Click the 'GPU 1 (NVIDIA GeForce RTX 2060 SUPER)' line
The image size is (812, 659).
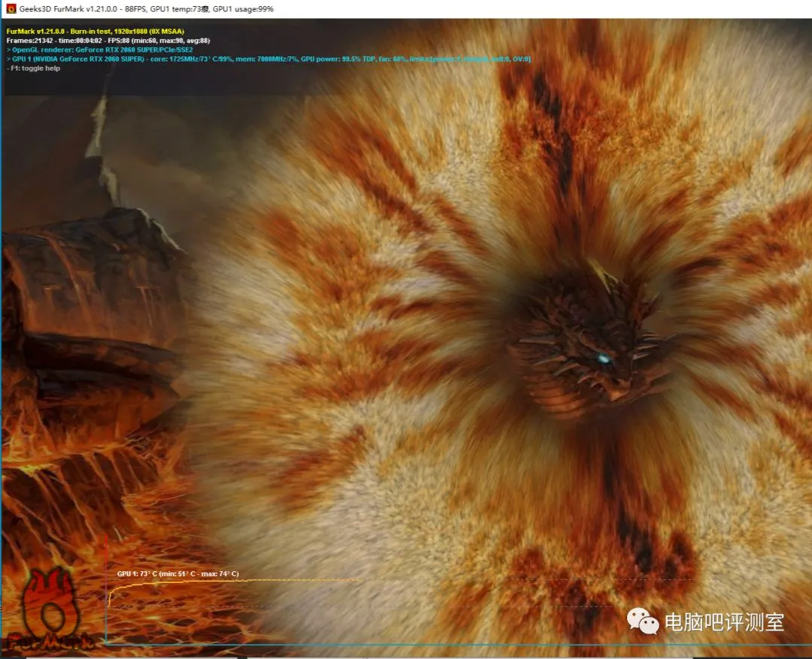point(268,59)
